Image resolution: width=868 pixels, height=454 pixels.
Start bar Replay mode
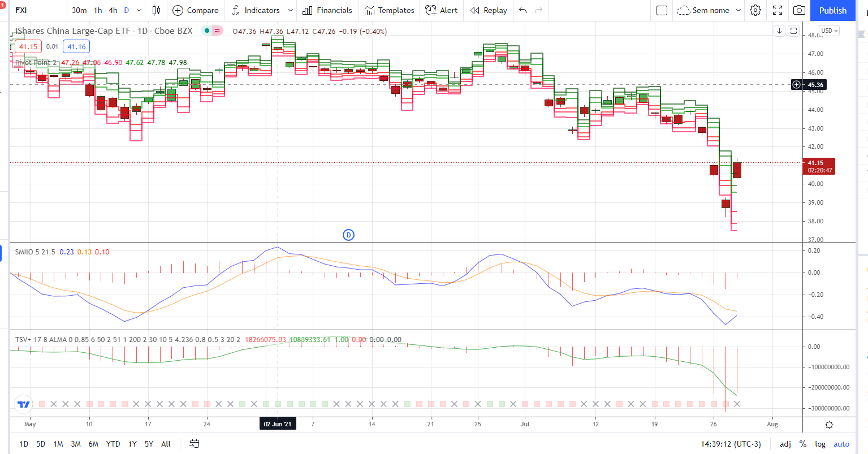click(489, 10)
